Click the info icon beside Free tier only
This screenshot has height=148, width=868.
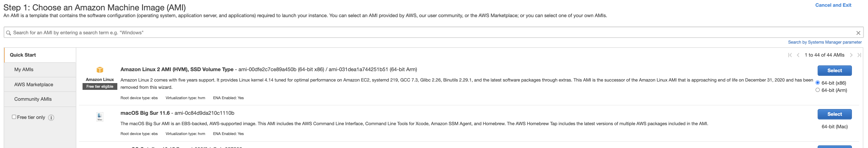51,118
